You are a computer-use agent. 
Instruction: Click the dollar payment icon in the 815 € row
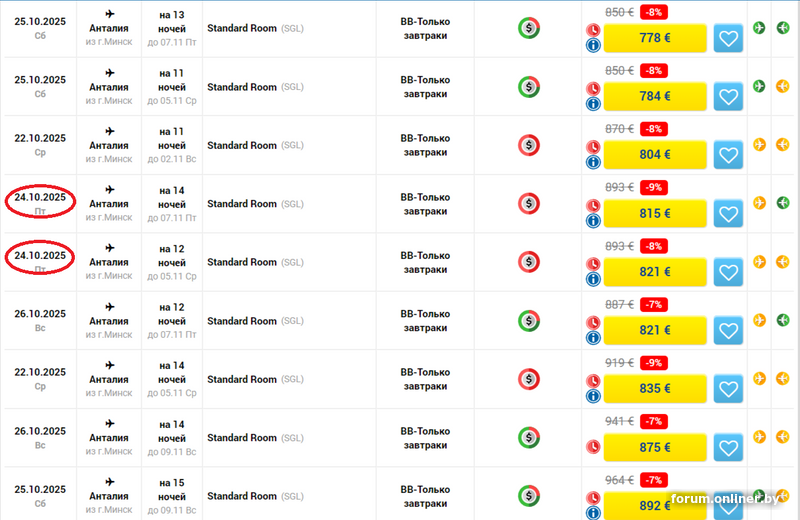click(x=529, y=204)
